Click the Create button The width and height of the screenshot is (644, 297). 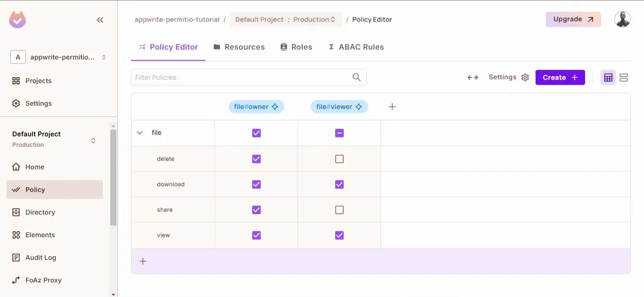(x=560, y=77)
